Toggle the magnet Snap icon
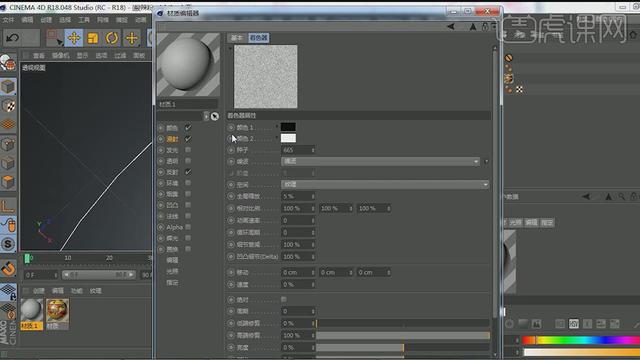The image size is (640, 360). coord(8,268)
